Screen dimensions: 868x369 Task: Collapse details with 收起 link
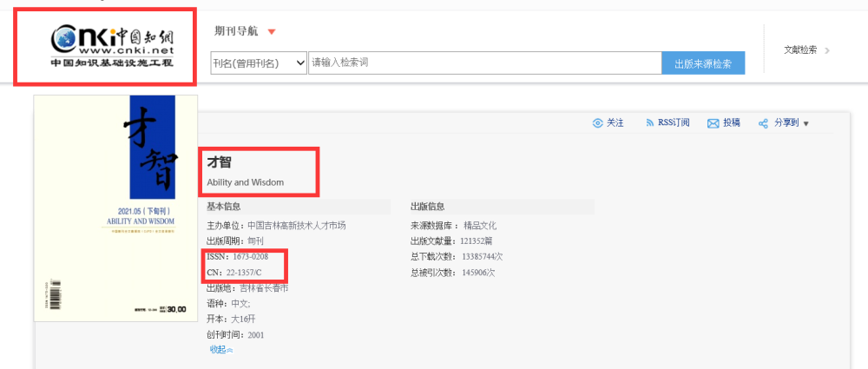[x=221, y=349]
